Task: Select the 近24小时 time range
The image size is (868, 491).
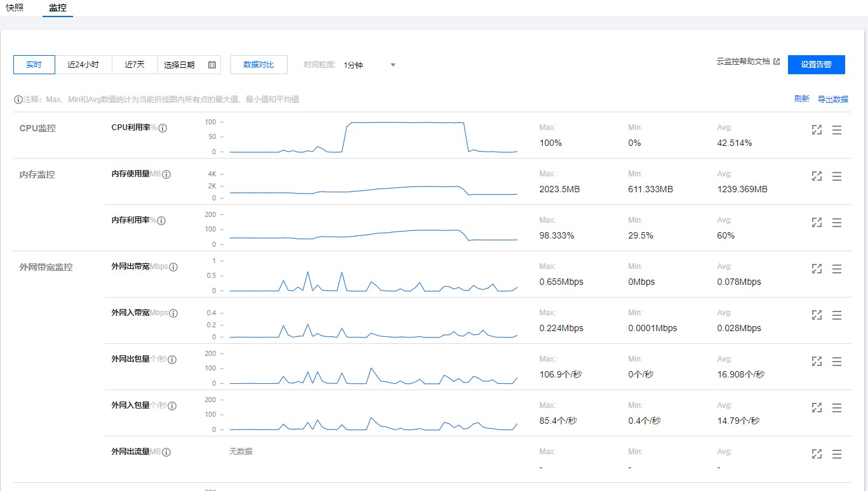Action: (x=83, y=65)
